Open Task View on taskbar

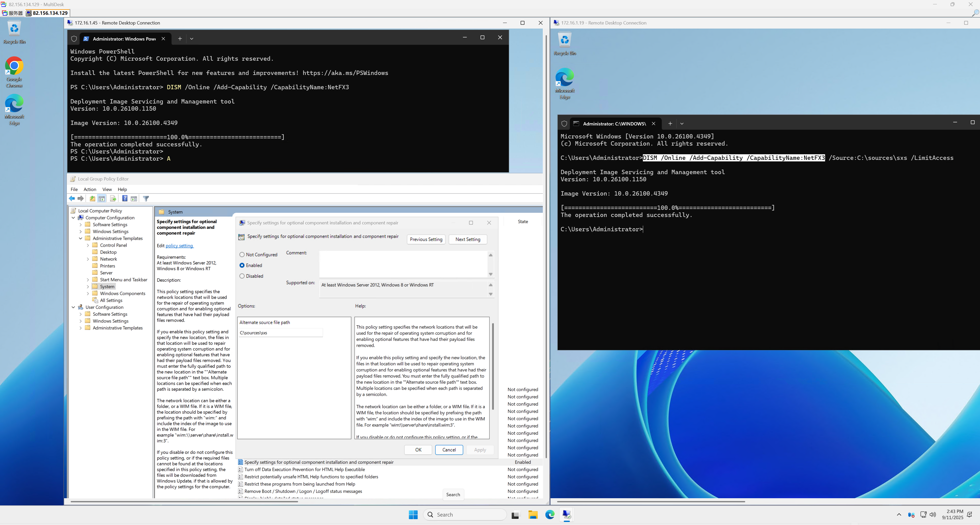pyautogui.click(x=515, y=515)
